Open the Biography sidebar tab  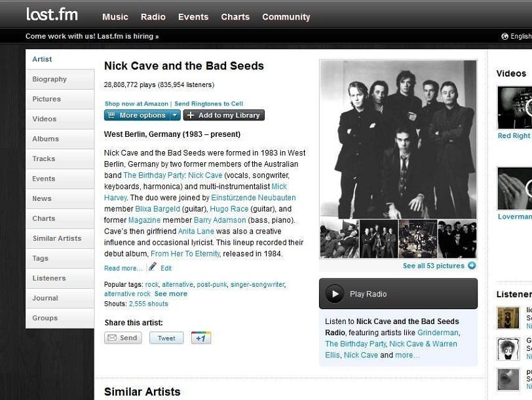60,79
